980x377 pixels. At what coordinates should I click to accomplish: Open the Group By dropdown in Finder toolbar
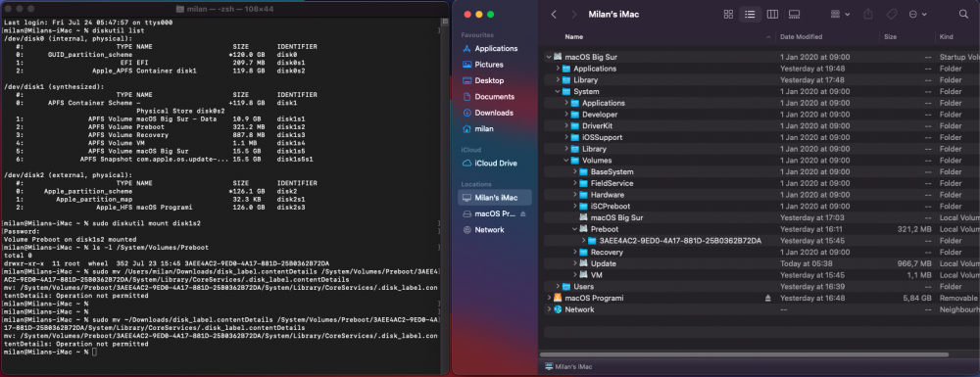841,15
